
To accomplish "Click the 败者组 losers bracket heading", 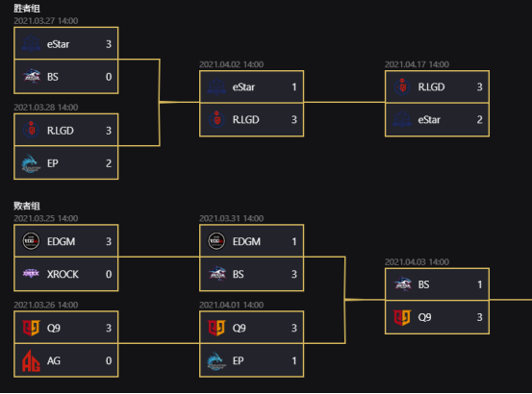I will (27, 206).
